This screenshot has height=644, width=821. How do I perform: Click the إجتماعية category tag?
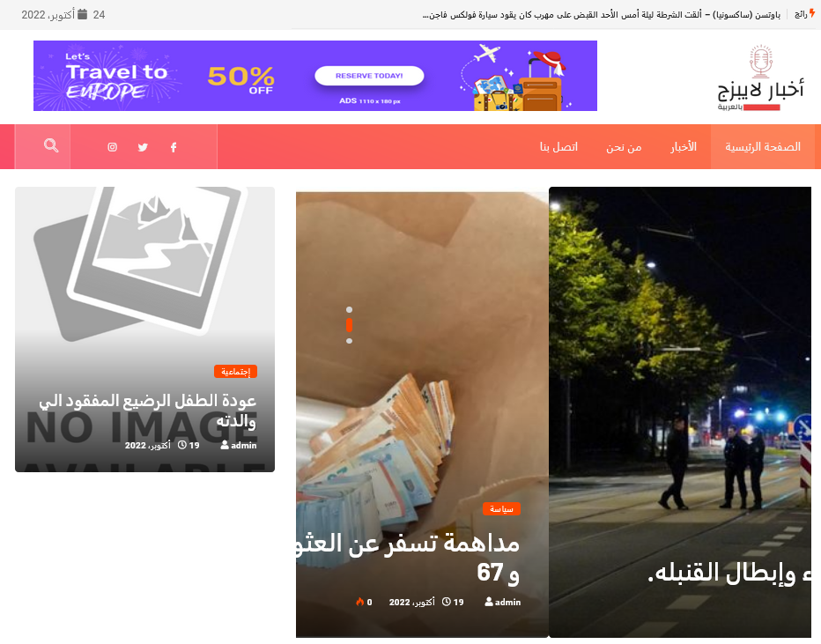(x=235, y=371)
